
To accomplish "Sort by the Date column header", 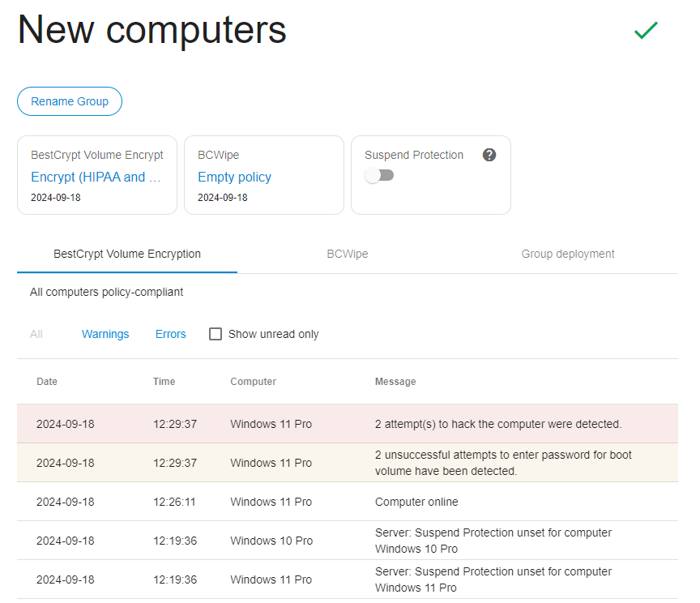I will [47, 382].
